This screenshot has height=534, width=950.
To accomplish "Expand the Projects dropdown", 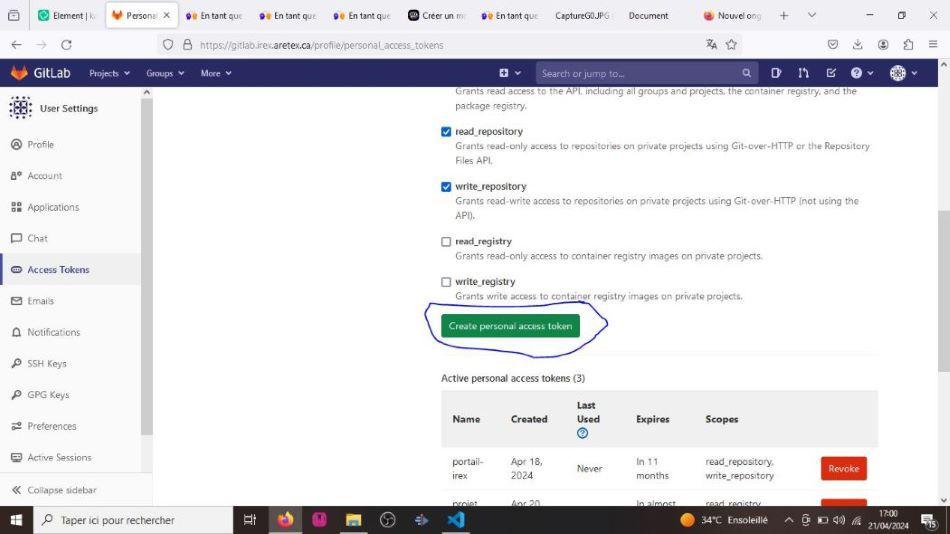I will pyautogui.click(x=109, y=73).
